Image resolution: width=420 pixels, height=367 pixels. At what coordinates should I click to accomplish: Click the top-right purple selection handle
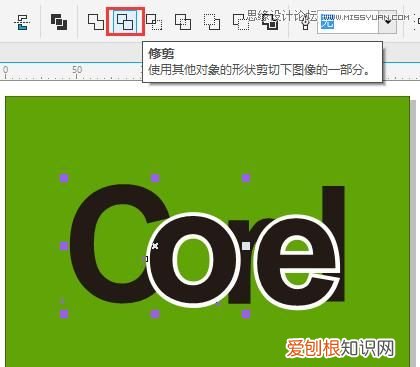point(246,178)
